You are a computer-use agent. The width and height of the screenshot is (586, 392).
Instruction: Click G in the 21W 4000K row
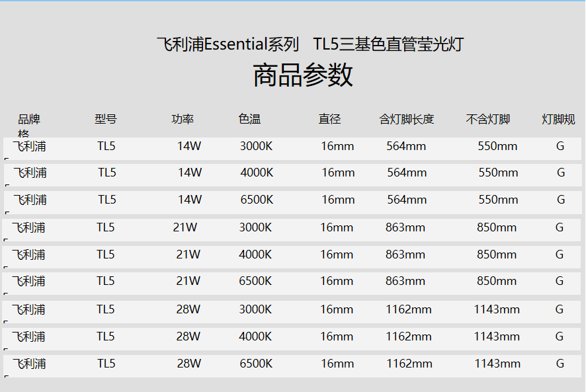pyautogui.click(x=560, y=255)
